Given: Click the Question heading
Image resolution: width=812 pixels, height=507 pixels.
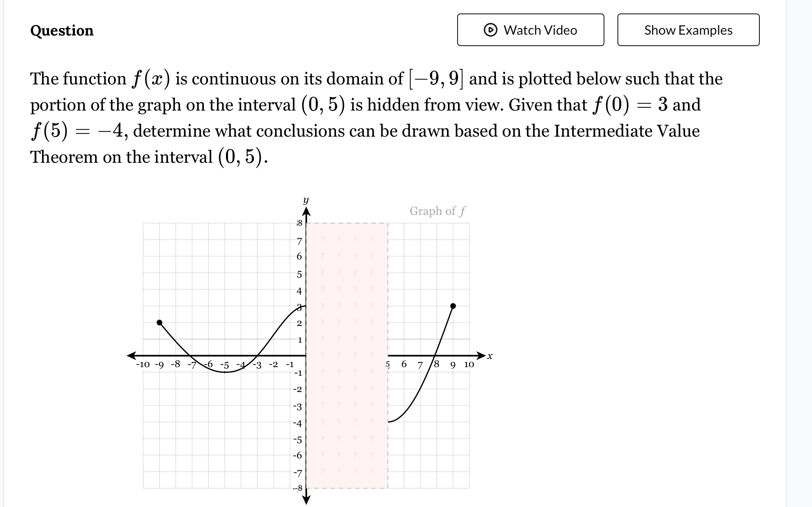Looking at the screenshot, I should [62, 31].
